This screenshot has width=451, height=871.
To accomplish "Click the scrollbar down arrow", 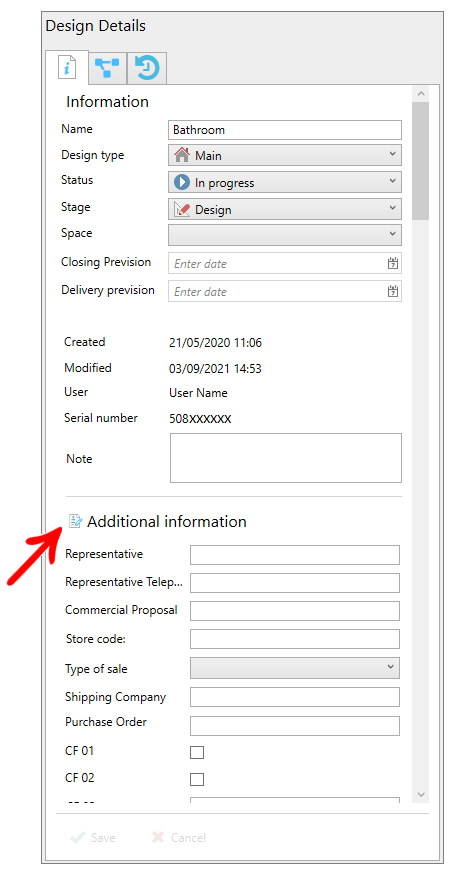I will pyautogui.click(x=420, y=795).
